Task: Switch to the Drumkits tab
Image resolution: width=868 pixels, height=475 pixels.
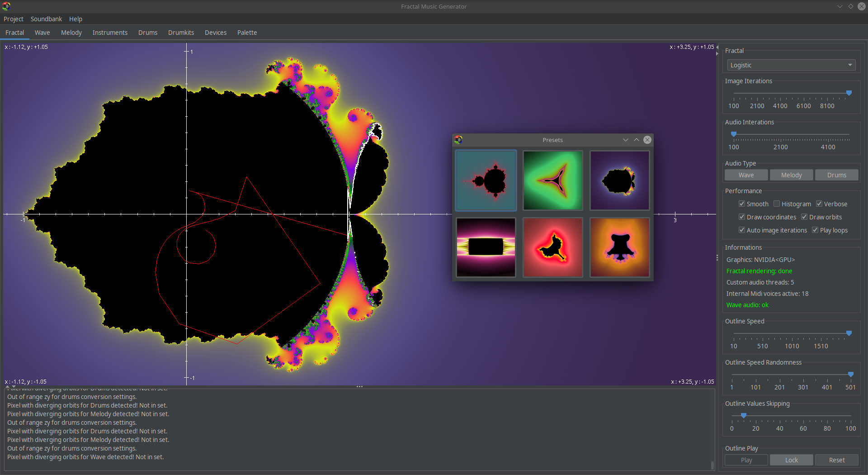Action: (x=181, y=33)
